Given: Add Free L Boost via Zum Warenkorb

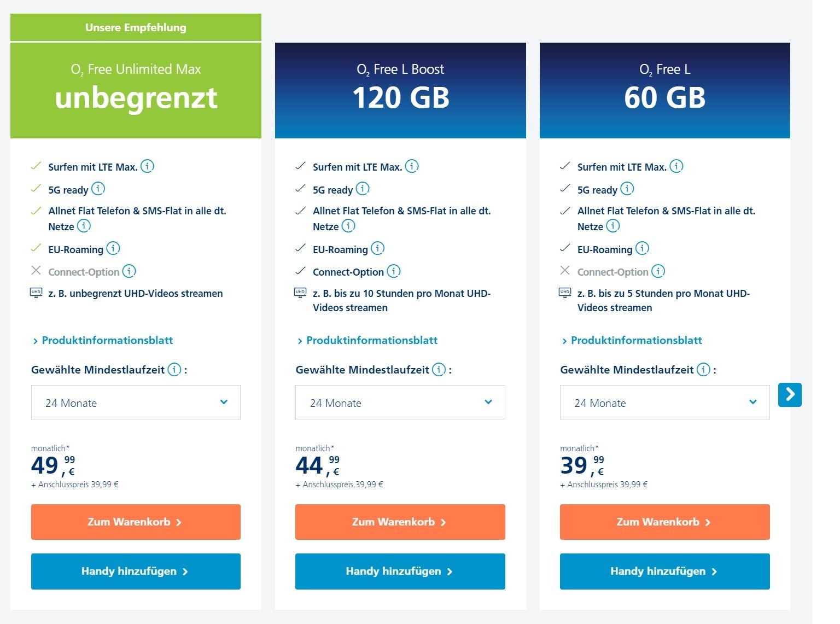Looking at the screenshot, I should pos(400,522).
